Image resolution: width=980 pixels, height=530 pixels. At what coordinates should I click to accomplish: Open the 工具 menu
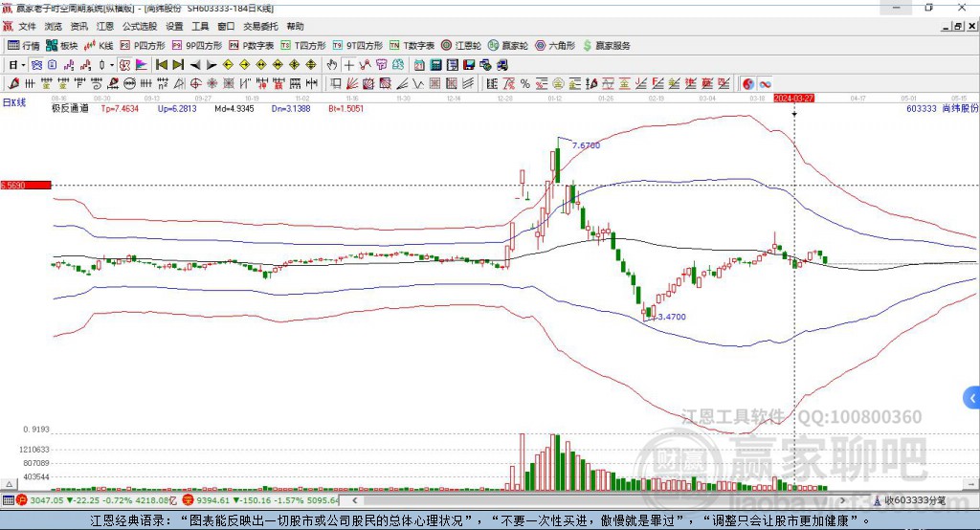tap(200, 26)
